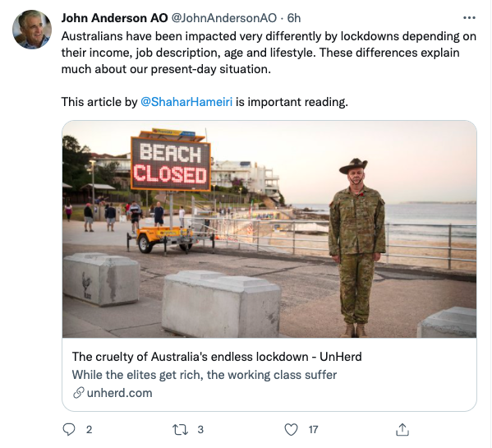View the retweet count showing 3
Screen dimensions: 492x448
pyautogui.click(x=200, y=429)
